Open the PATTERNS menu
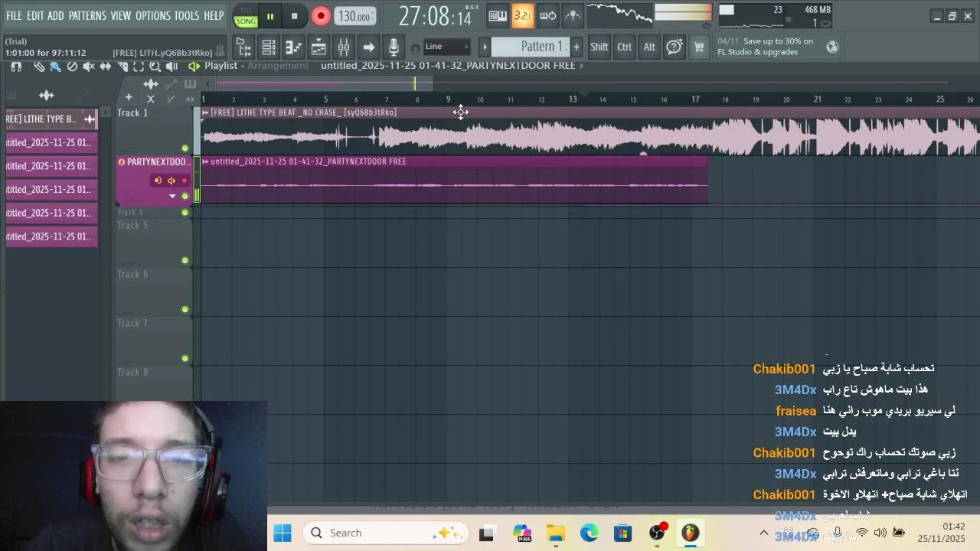 (87, 15)
